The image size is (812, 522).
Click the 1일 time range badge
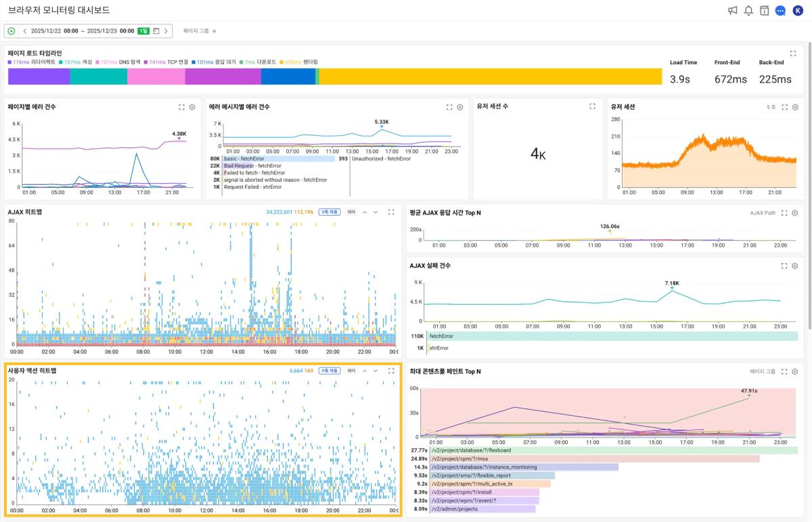click(x=143, y=31)
